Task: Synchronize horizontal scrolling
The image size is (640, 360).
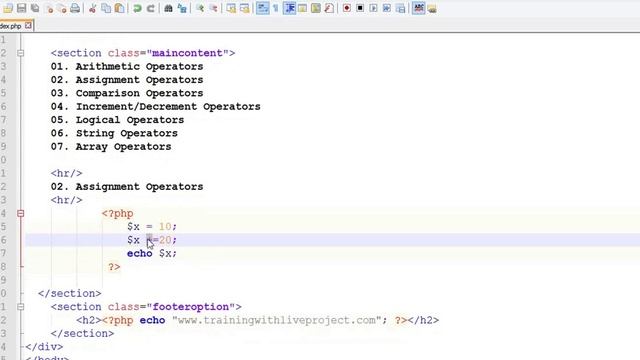Action: coord(244,8)
